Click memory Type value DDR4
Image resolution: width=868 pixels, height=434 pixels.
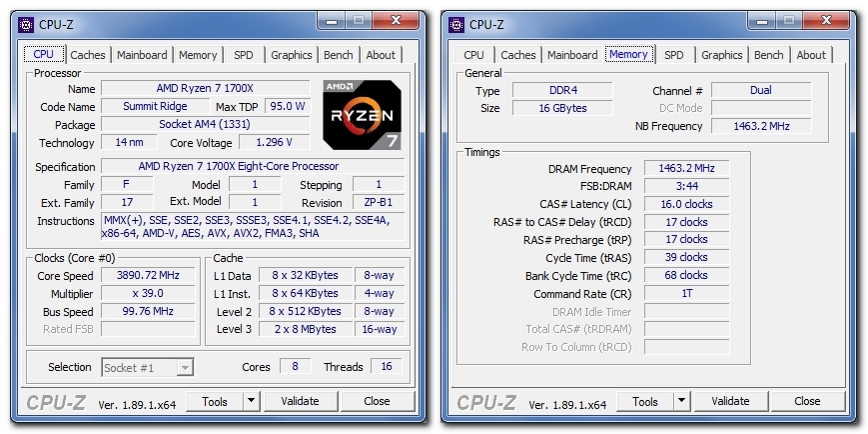click(x=563, y=90)
